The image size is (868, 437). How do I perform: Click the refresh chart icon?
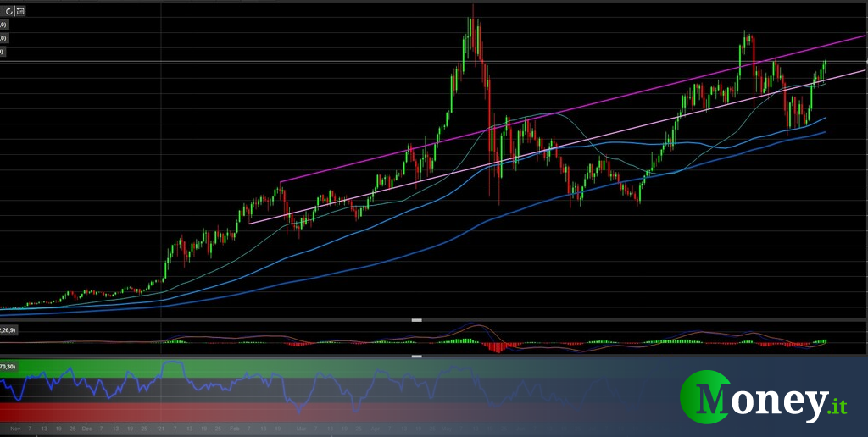[8, 11]
